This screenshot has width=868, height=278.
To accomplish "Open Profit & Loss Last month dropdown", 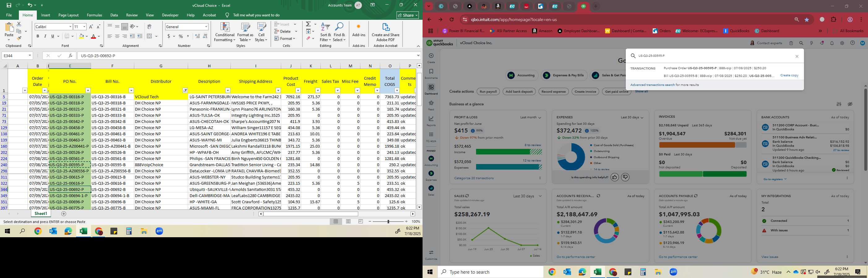I will tap(531, 117).
